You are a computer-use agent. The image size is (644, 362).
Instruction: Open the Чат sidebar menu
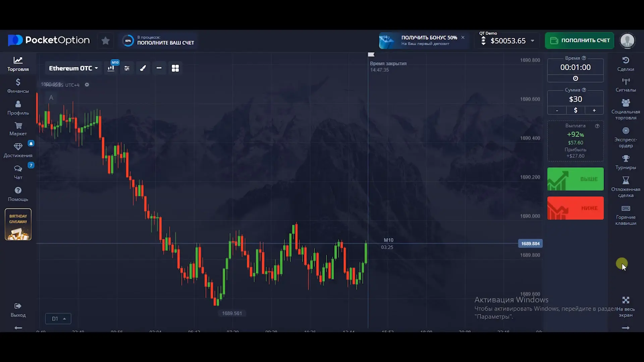click(18, 172)
